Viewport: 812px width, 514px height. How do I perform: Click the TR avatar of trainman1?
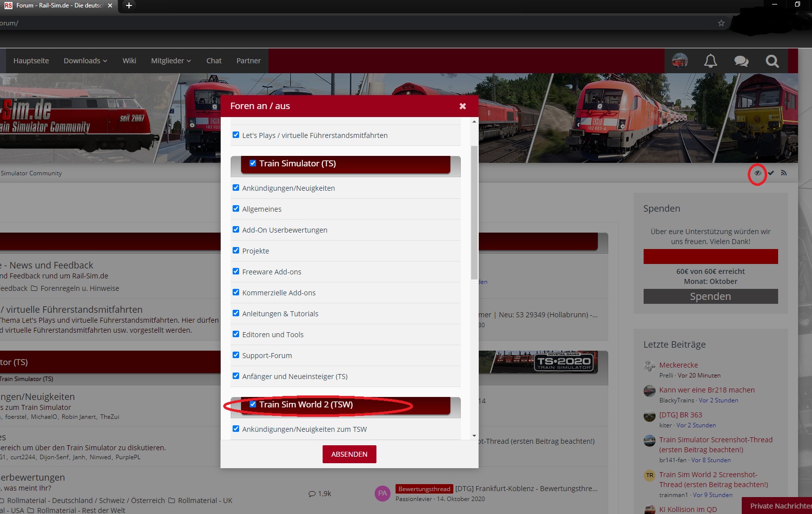650,476
